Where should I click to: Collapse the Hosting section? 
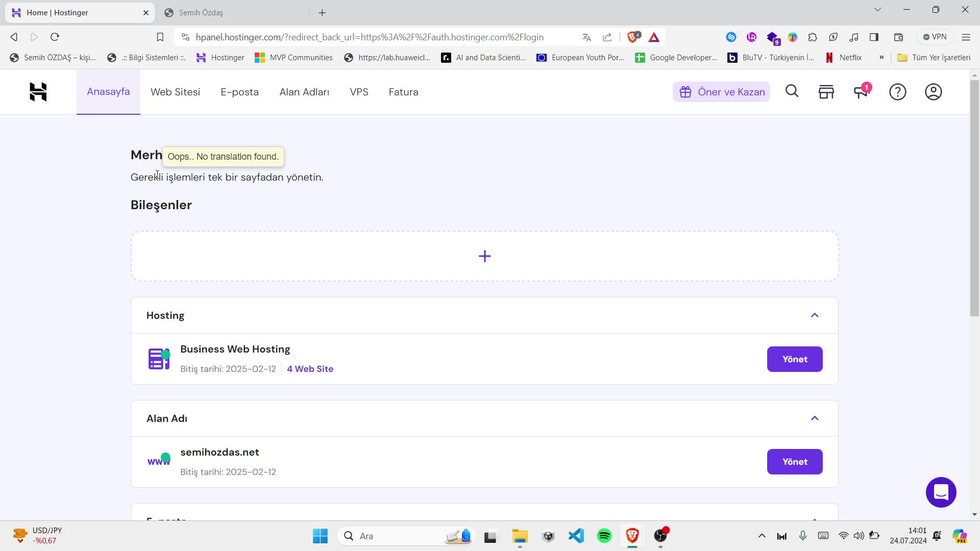(815, 315)
